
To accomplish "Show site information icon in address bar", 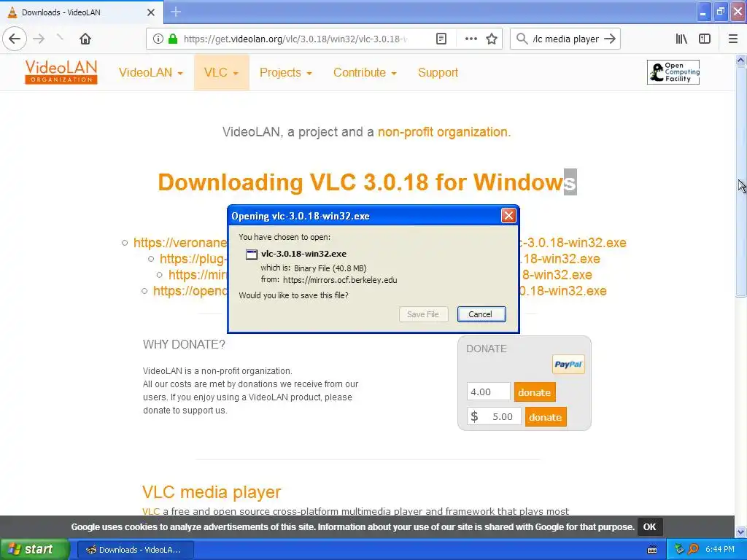I will pyautogui.click(x=158, y=39).
